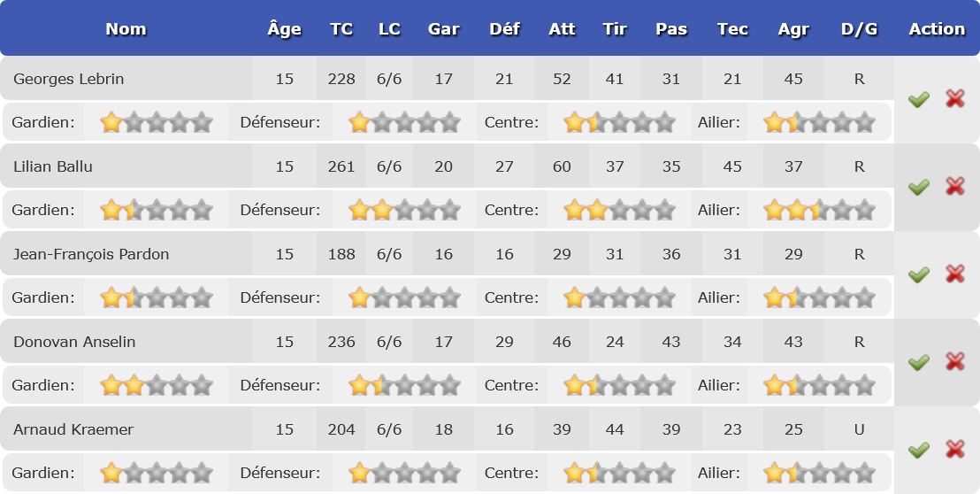Click Donovan Anselin's Gardien star rating
The image size is (980, 494).
click(157, 385)
